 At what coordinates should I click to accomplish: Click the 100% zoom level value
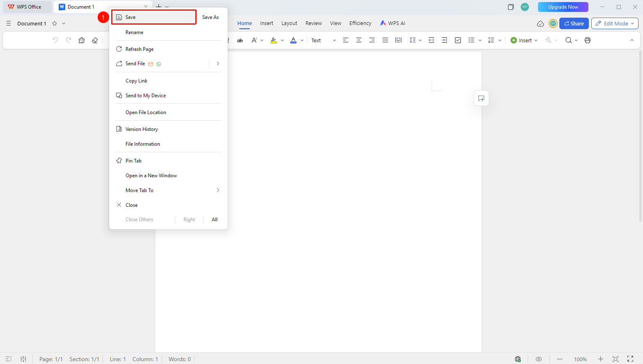coord(580,359)
